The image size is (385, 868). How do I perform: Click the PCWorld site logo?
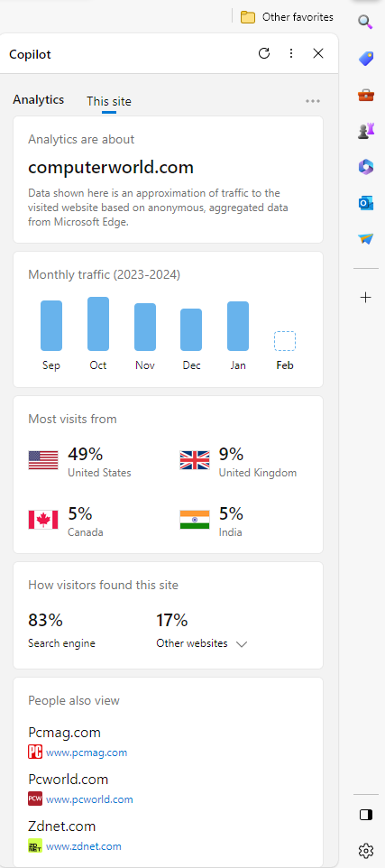pyautogui.click(x=35, y=799)
